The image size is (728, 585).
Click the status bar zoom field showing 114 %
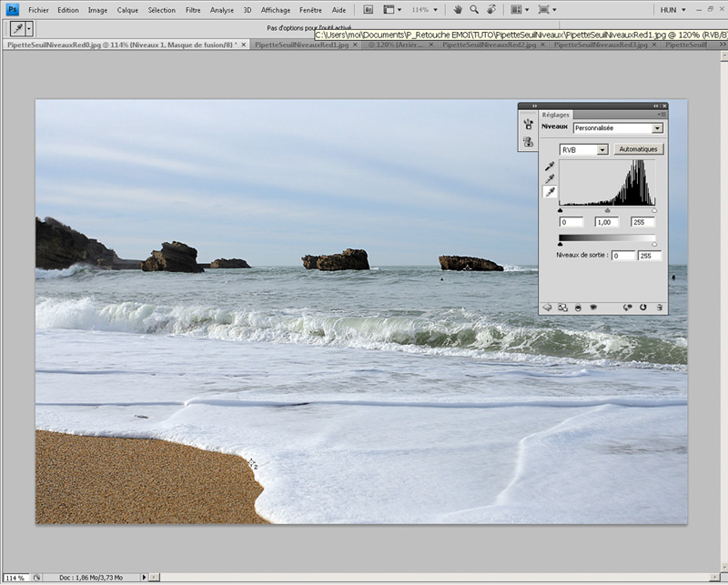coord(15,578)
